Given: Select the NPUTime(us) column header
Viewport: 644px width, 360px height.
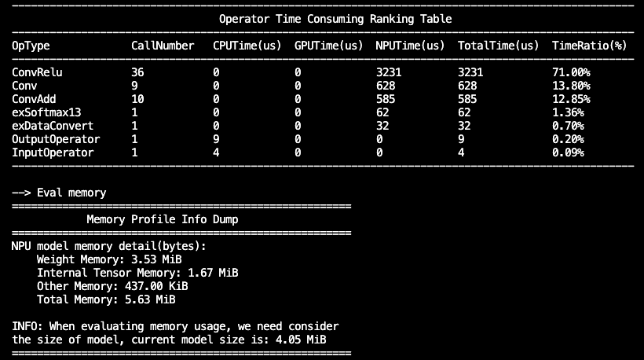Looking at the screenshot, I should 411,46.
